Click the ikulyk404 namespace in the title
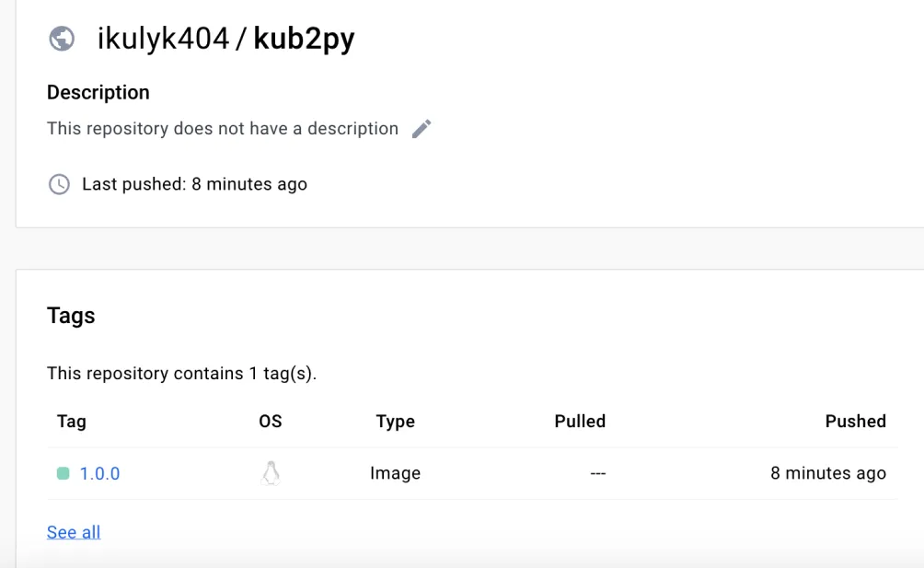 [x=163, y=39]
